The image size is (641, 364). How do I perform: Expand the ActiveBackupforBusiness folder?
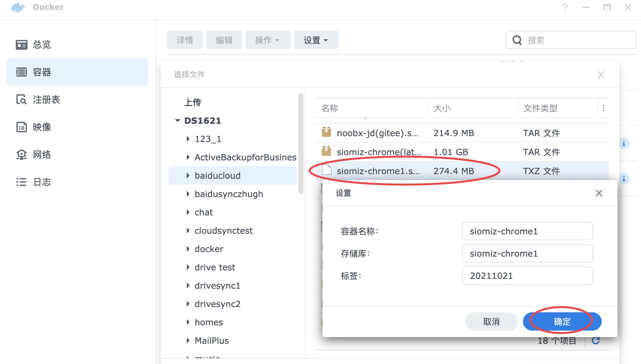click(x=188, y=157)
